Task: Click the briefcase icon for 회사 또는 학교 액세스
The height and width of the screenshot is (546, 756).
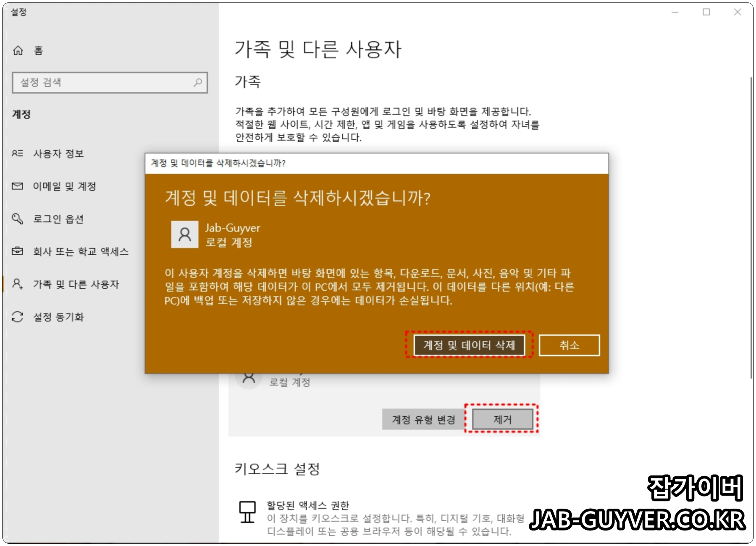Action: (17, 251)
